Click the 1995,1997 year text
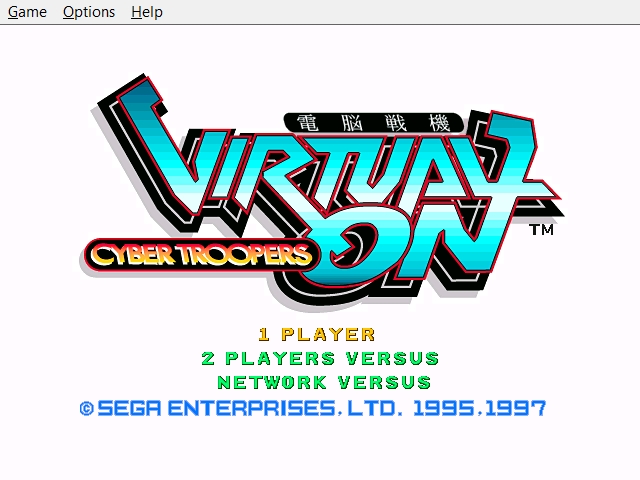Viewport: 640px width, 480px height. click(x=479, y=409)
